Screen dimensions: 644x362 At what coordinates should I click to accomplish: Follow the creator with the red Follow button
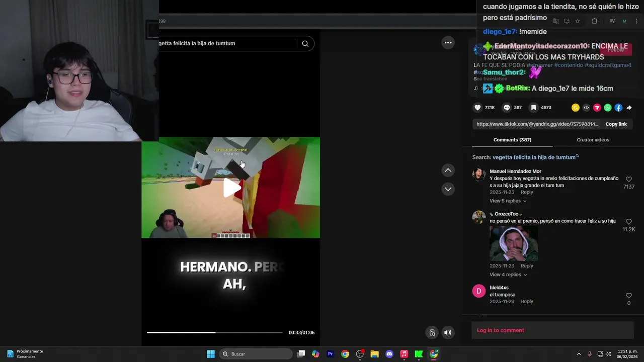[615, 50]
